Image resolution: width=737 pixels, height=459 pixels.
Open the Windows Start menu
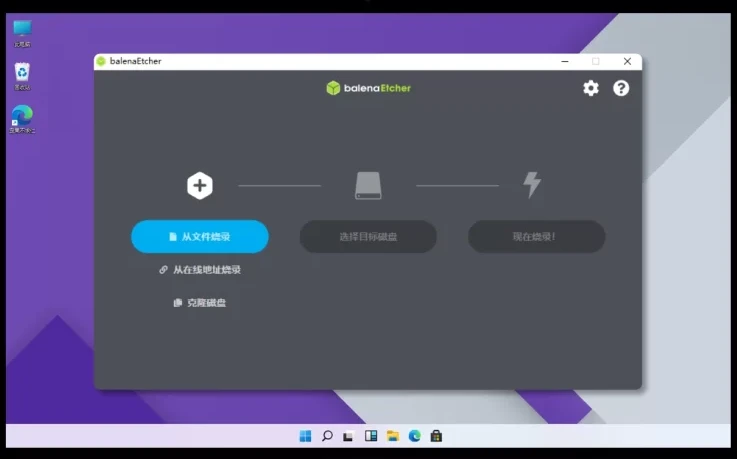(306, 436)
